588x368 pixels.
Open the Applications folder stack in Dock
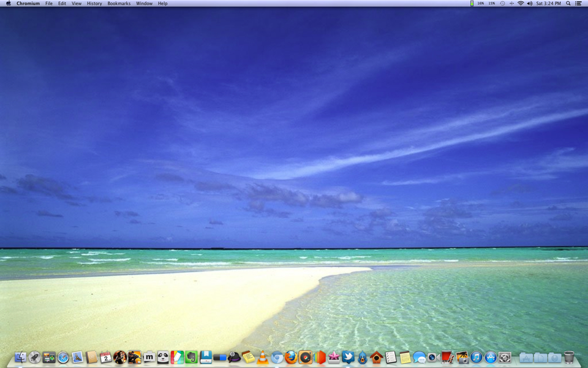526,358
